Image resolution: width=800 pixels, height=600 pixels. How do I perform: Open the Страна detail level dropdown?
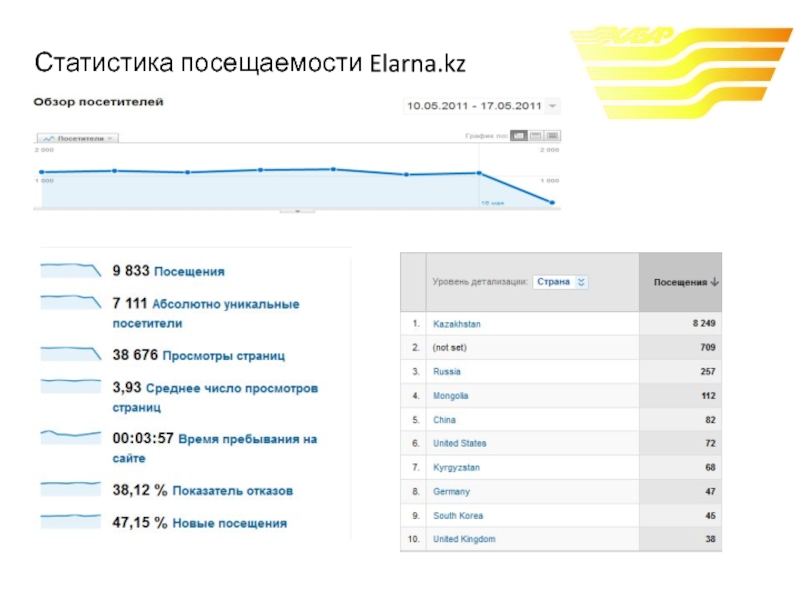(x=560, y=282)
